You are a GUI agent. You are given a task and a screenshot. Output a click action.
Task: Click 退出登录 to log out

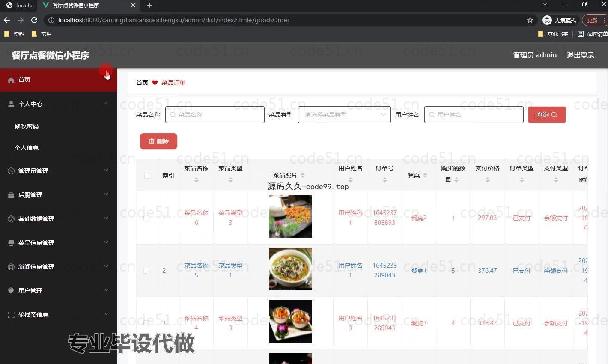coord(580,55)
